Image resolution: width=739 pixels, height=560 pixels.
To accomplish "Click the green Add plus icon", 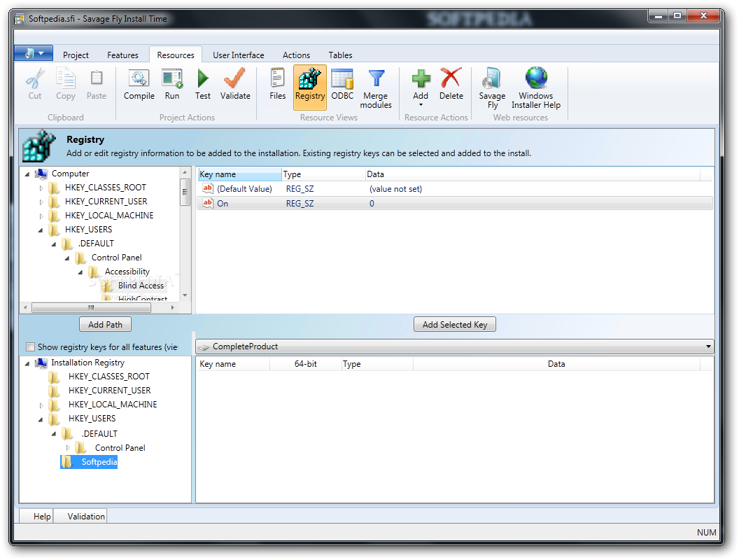I will coord(421,78).
